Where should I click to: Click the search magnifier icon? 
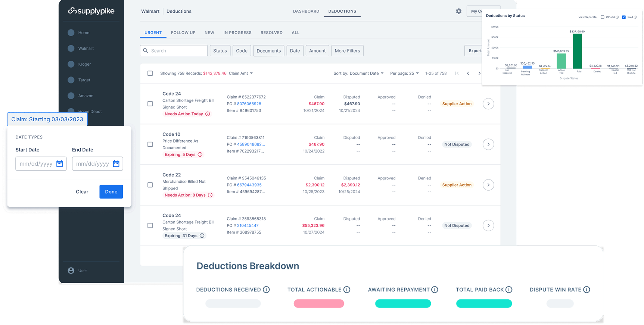click(x=146, y=51)
